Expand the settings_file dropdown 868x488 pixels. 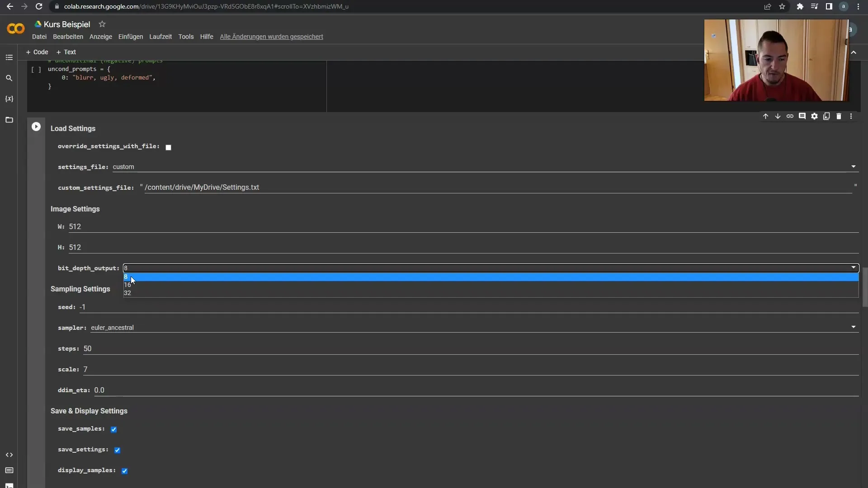[x=853, y=167]
